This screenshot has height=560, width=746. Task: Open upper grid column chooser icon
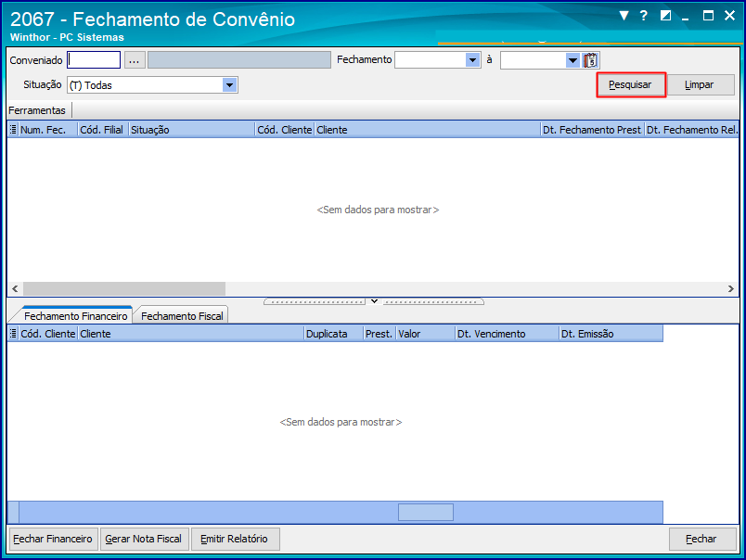pyautogui.click(x=13, y=129)
